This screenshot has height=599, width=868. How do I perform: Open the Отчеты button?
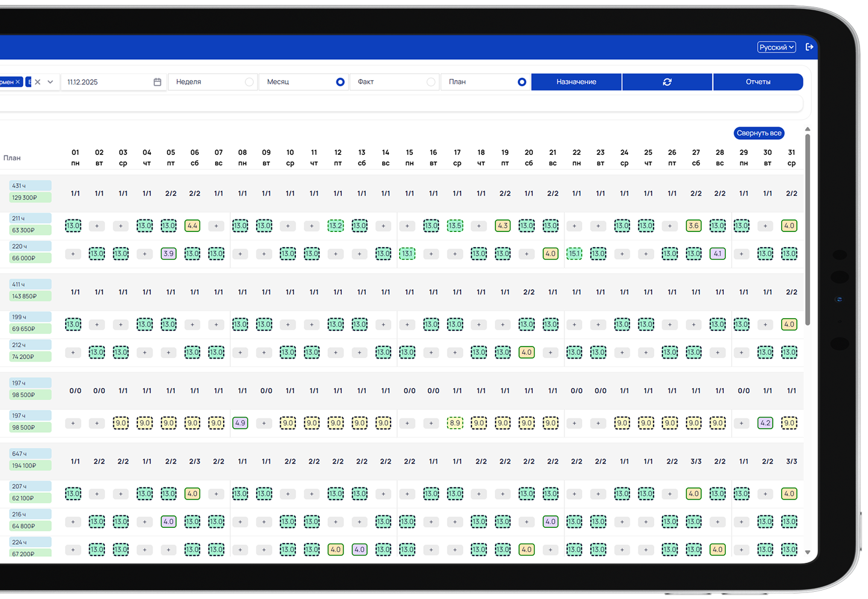[x=758, y=82]
